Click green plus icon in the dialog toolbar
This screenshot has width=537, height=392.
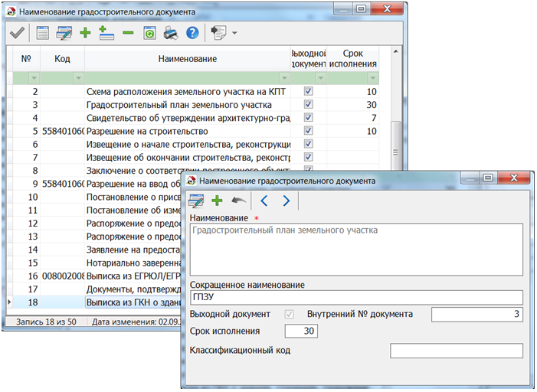[x=217, y=201]
